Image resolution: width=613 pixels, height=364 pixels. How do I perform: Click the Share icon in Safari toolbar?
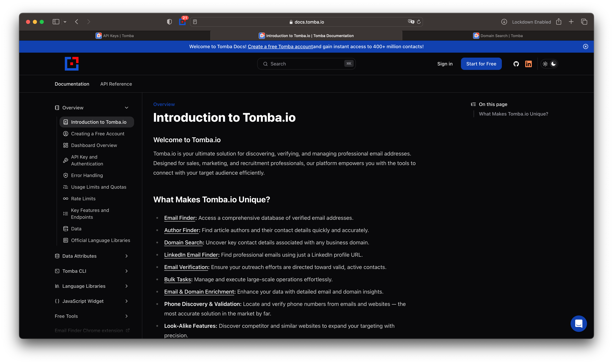[559, 22]
